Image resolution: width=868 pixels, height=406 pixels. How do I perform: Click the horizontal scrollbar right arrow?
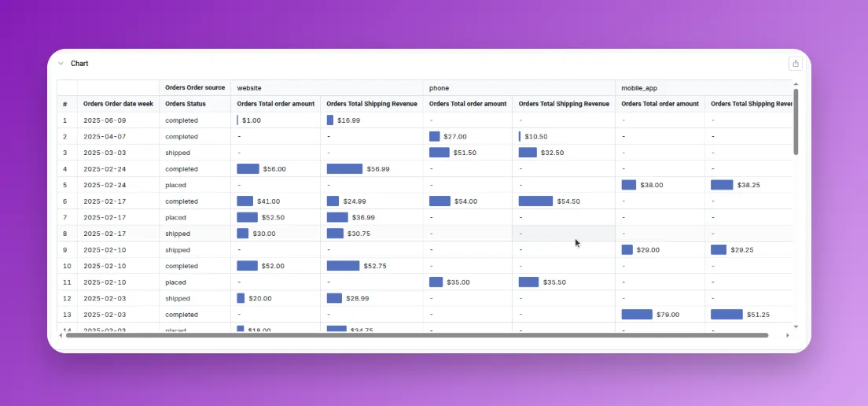[x=788, y=335]
